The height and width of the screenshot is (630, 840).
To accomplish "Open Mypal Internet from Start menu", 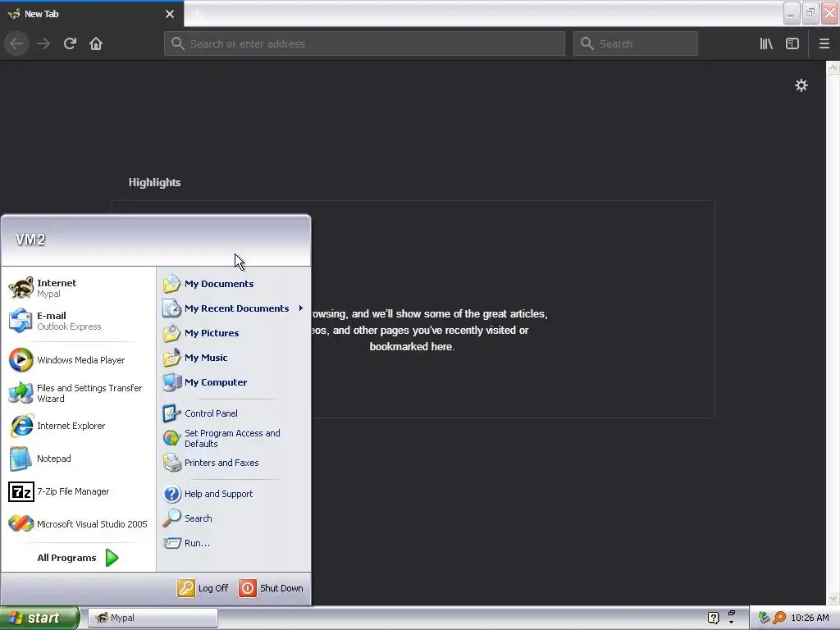I will [79, 288].
